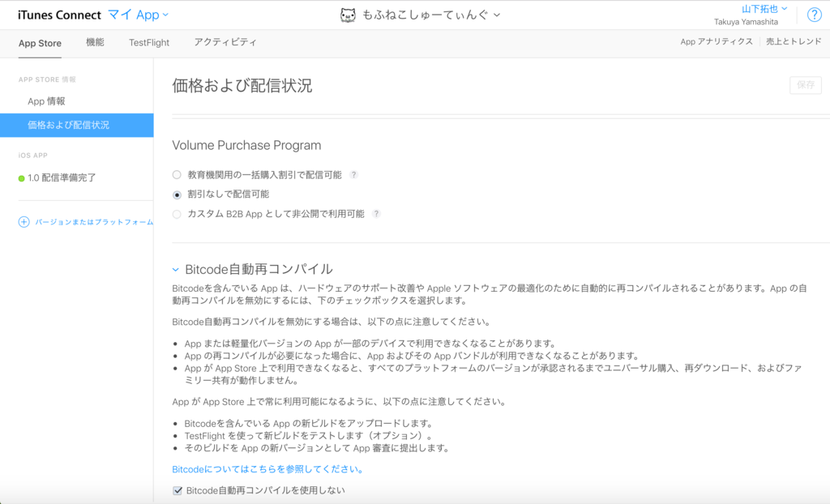Click the cat app icon in header
The height and width of the screenshot is (504, 830).
point(348,15)
